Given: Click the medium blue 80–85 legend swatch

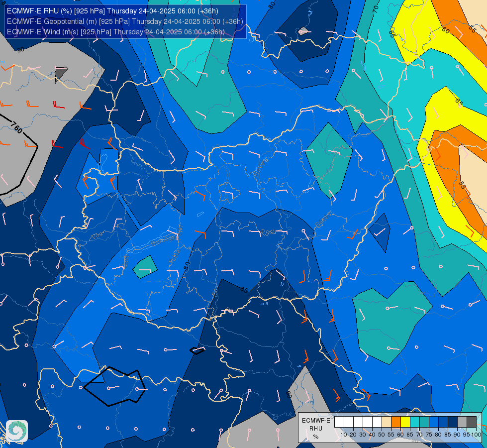Looking at the screenshot, I should 443,422.
